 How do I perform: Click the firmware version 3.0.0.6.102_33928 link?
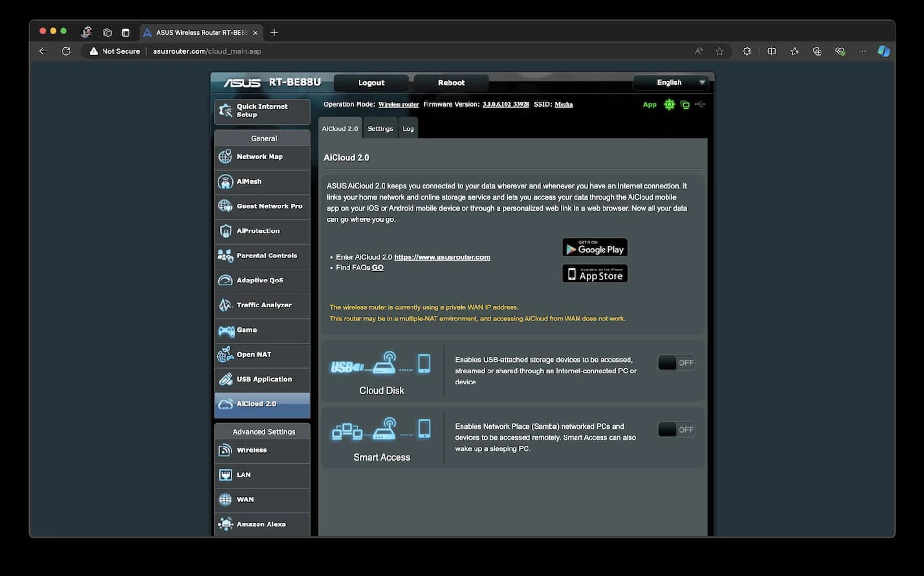tap(506, 104)
